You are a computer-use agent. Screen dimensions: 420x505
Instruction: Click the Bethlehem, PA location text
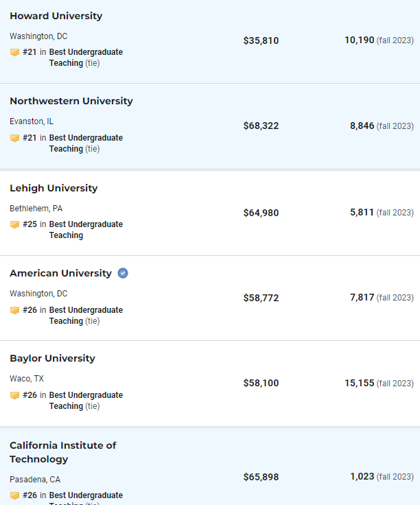36,209
